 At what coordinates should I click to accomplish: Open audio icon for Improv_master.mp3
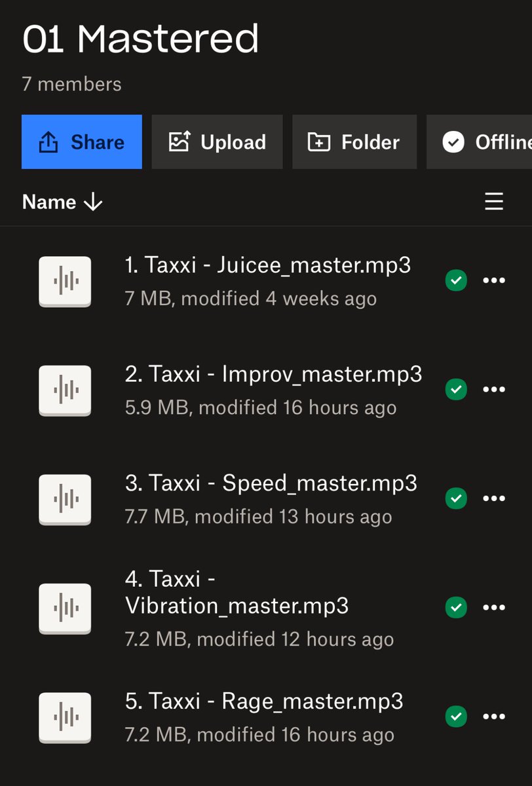pyautogui.click(x=65, y=390)
